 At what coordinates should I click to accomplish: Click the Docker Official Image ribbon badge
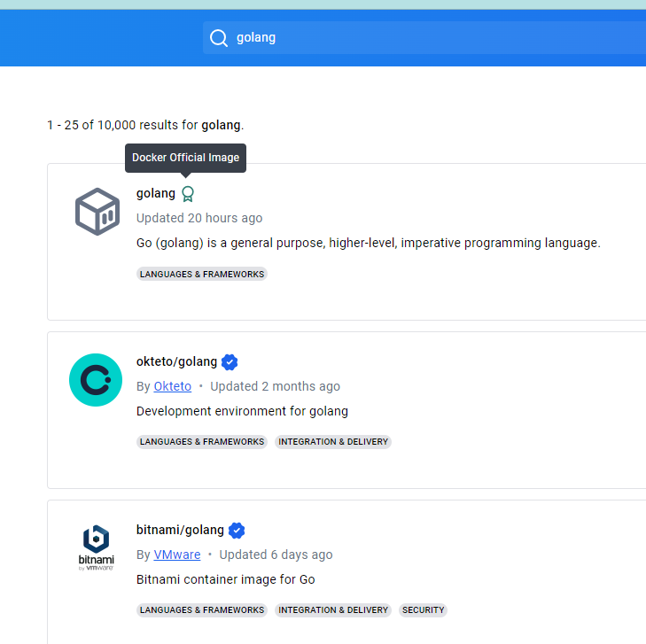pos(188,193)
